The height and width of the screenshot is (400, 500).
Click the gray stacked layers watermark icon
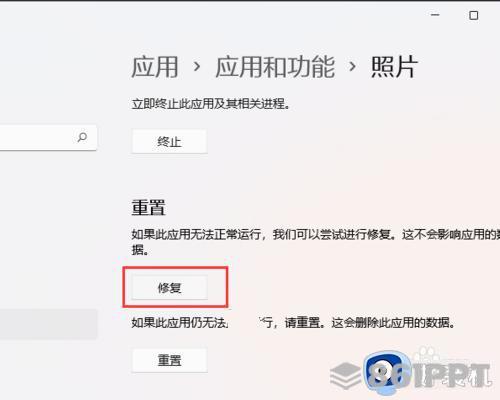(x=345, y=376)
